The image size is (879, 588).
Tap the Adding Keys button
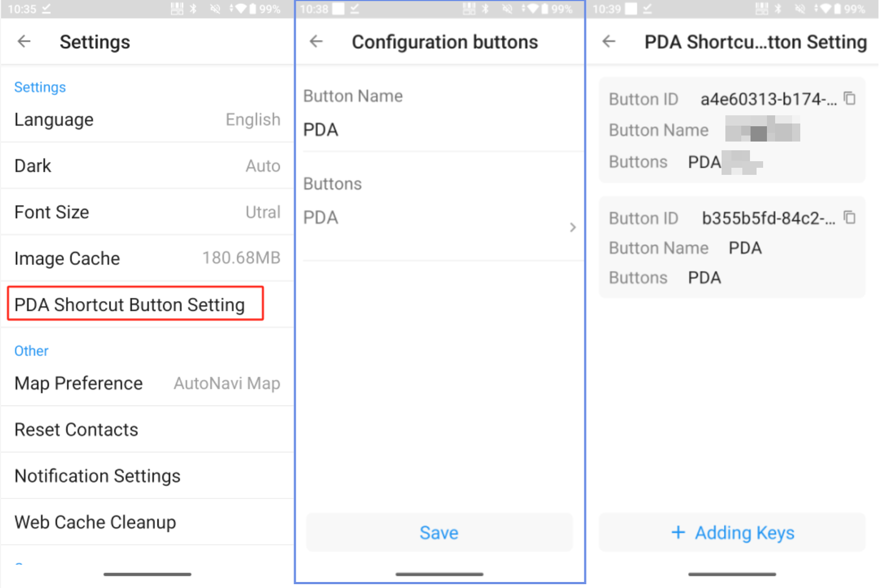coord(733,532)
